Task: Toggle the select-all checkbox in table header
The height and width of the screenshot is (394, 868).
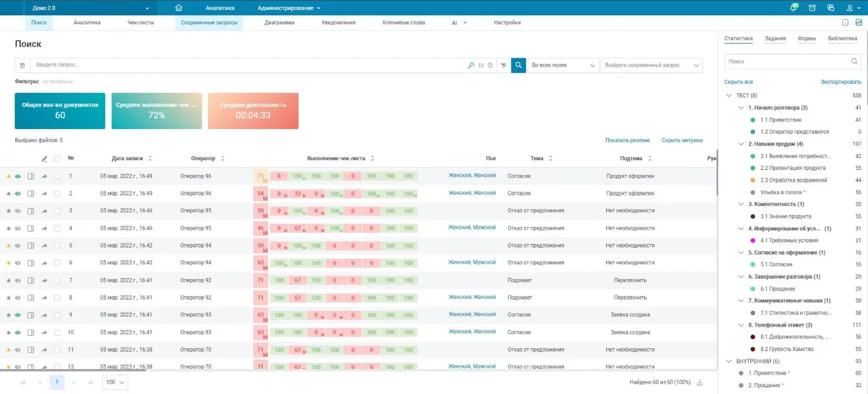Action: [x=57, y=158]
